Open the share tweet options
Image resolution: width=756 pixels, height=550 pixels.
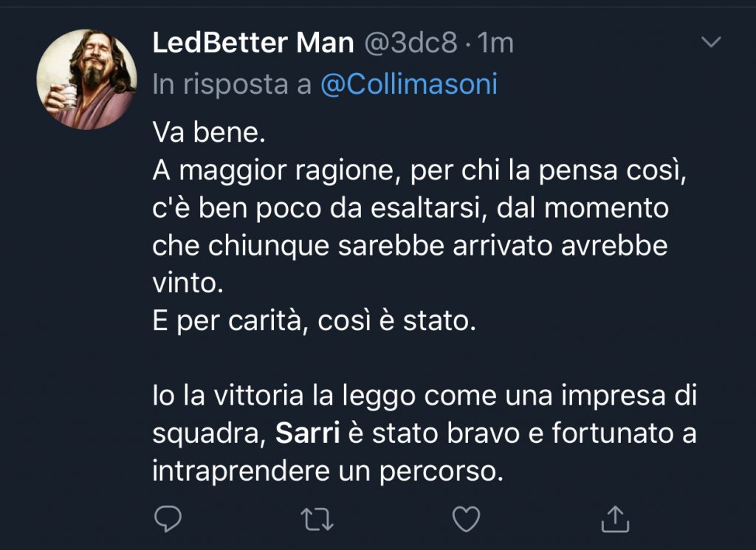point(614,519)
